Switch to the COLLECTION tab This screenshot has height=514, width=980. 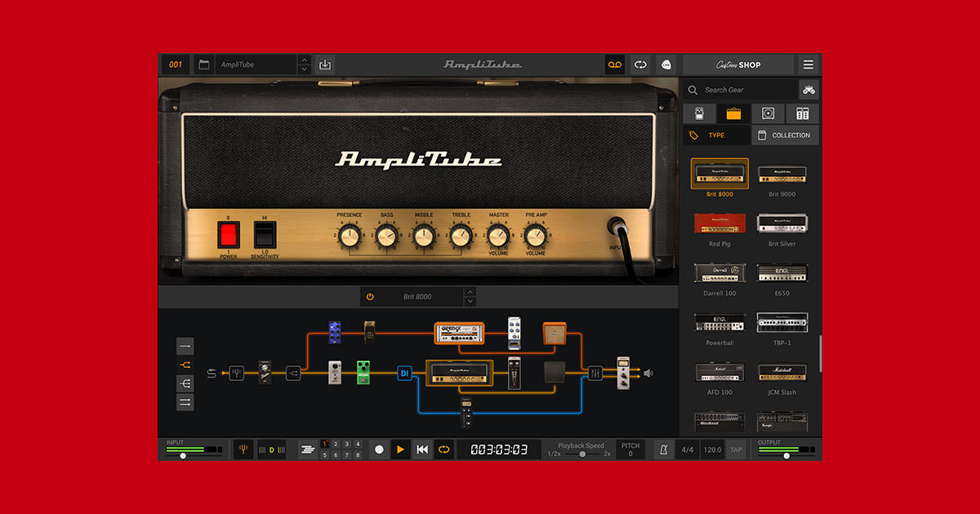click(x=785, y=135)
